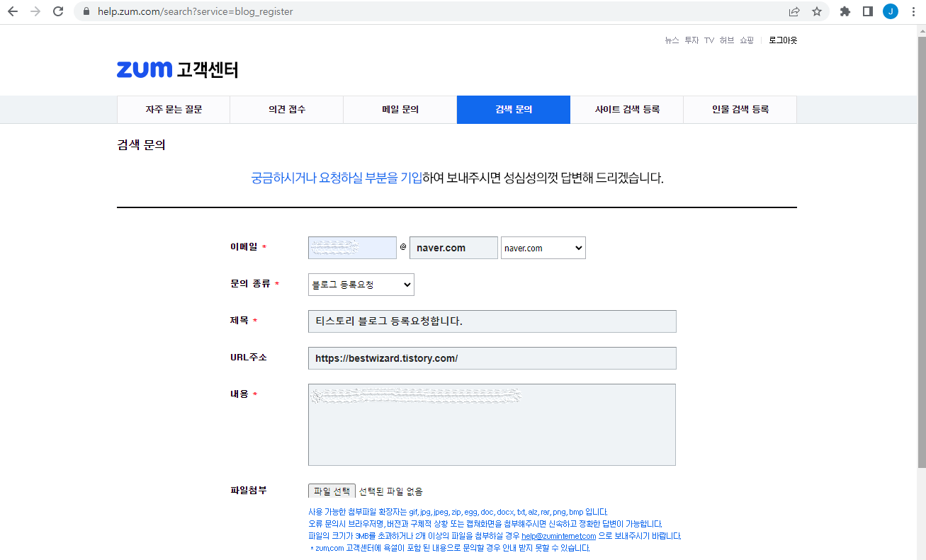The width and height of the screenshot is (926, 560).
Task: Select the 메일 문의 tab
Action: coord(400,110)
